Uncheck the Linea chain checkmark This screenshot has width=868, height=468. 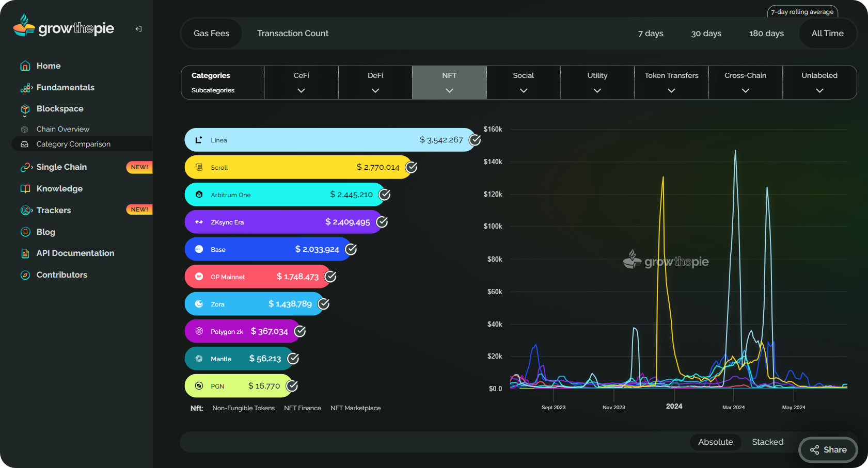475,140
